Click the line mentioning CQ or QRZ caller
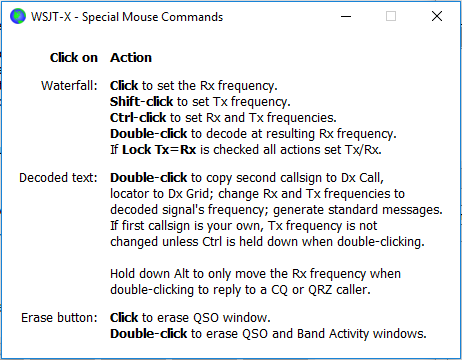The image size is (462, 360). (x=240, y=290)
